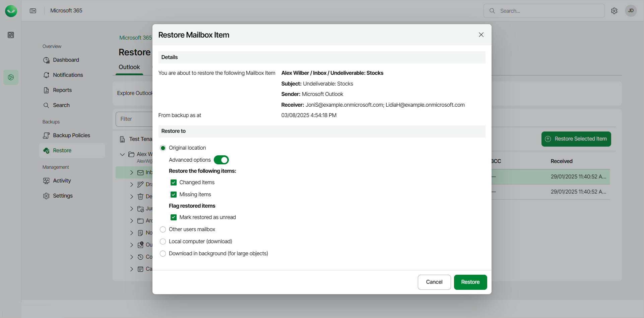Image resolution: width=644 pixels, height=318 pixels.
Task: Click the Dashboard sidebar icon
Action: 46,60
